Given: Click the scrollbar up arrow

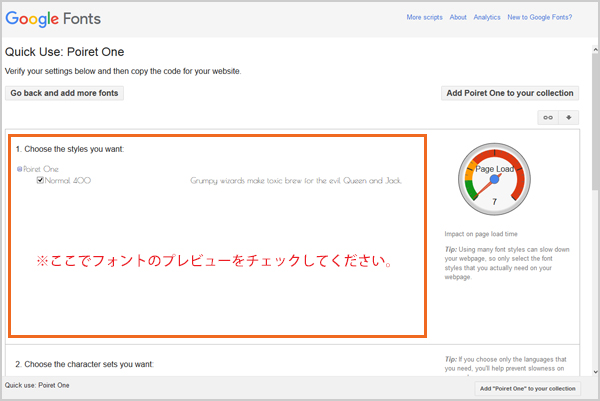Looking at the screenshot, I should pos(595,50).
